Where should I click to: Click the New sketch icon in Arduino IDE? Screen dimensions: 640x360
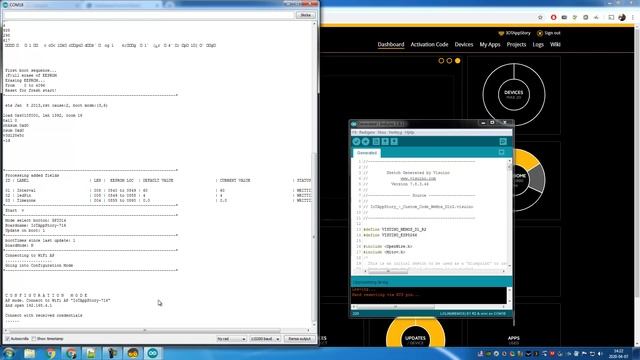[376, 142]
